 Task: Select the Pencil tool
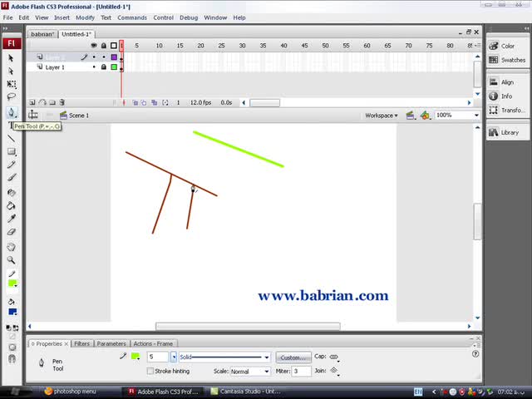click(x=11, y=165)
